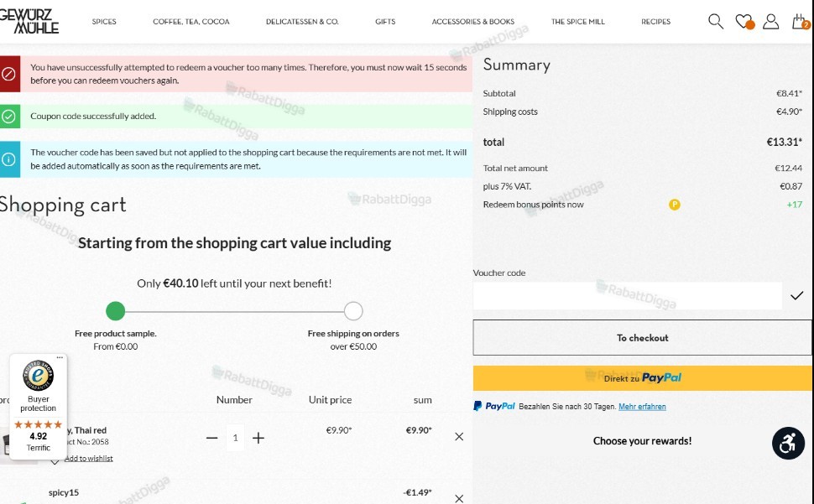Click the Thai red product name

(87, 430)
